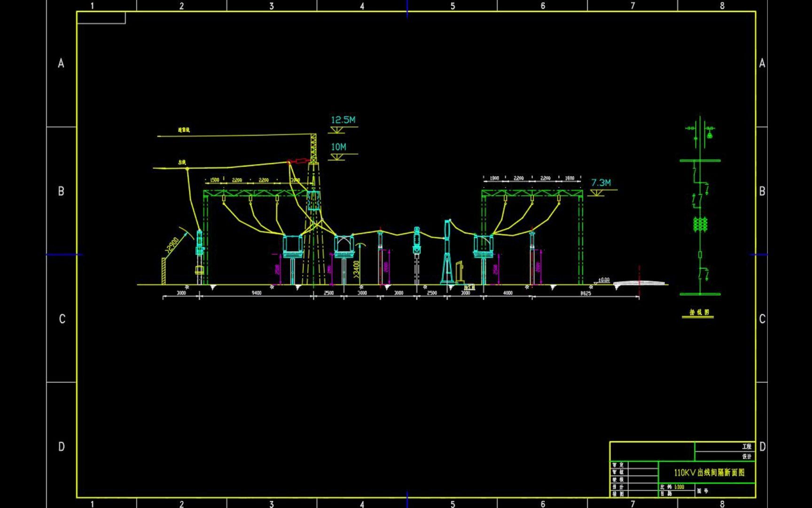Select the hatched fence wall at left
The image size is (812, 508).
coord(164,271)
